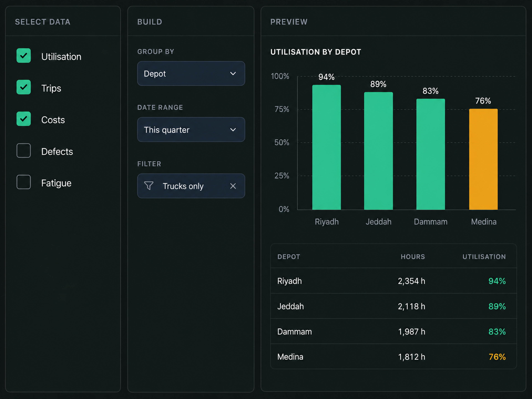Image resolution: width=532 pixels, height=399 pixels.
Task: Disable the Costs checkbox
Action: pos(24,119)
